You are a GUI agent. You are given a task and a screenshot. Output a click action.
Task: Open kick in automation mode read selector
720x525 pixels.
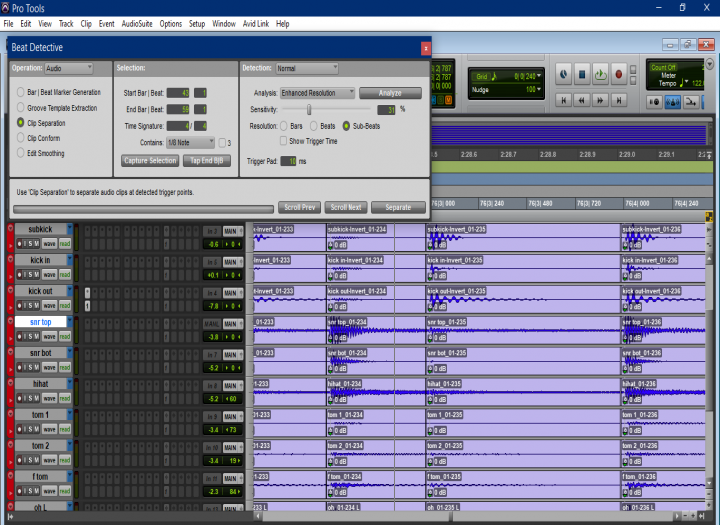pos(65,275)
